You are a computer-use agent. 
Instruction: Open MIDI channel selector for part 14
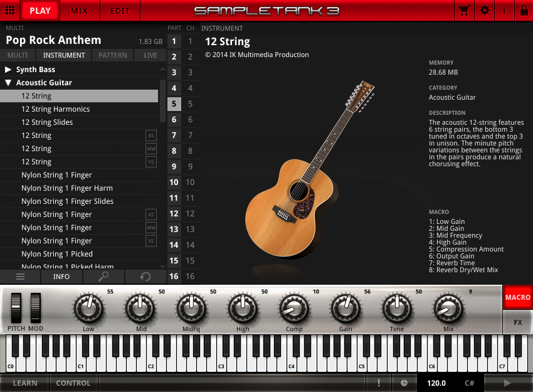coord(191,245)
